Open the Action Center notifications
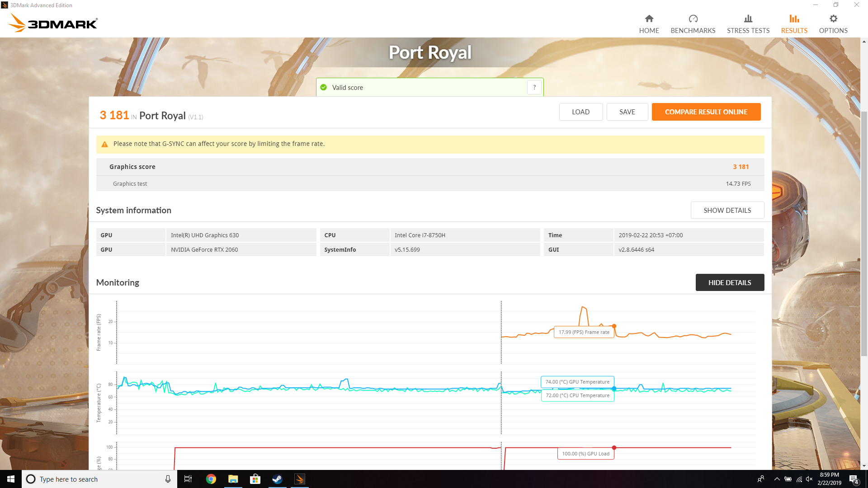The width and height of the screenshot is (868, 488). [x=854, y=479]
